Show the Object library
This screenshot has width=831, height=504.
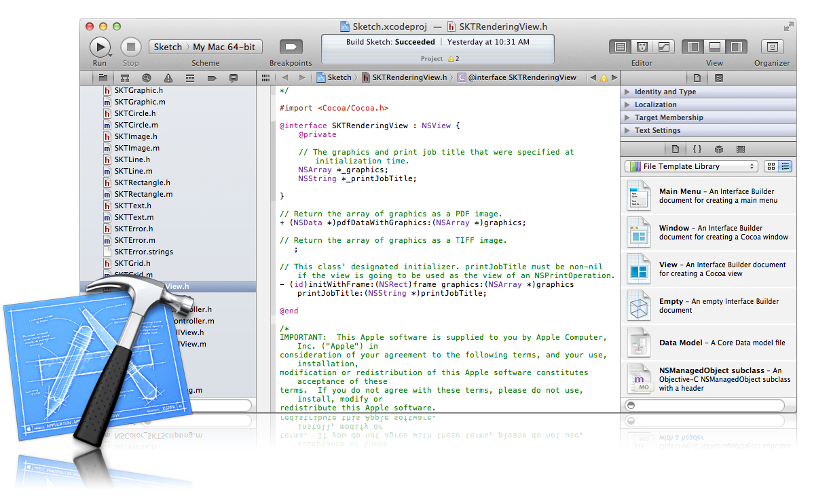pos(719,149)
